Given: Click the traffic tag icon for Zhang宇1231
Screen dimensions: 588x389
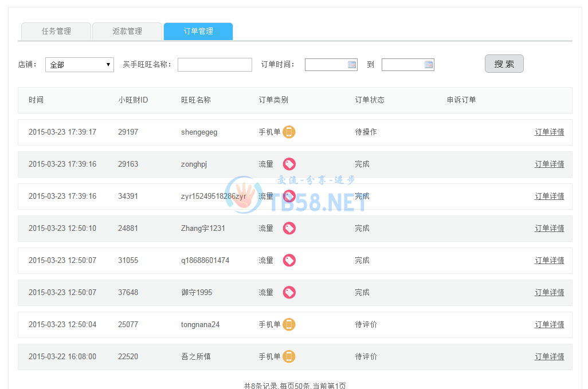Looking at the screenshot, I should 289,229.
